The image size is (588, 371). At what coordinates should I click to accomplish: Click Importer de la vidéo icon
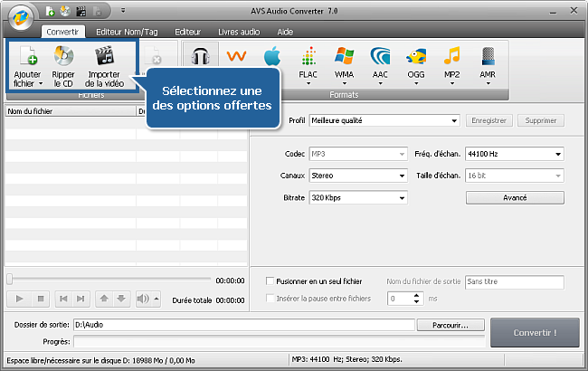(x=104, y=59)
